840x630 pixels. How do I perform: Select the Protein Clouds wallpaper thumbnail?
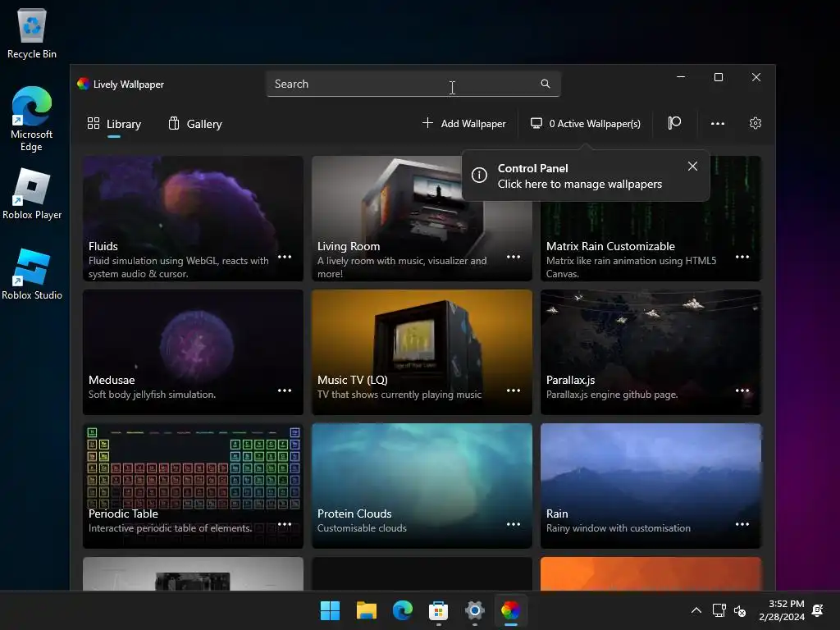(x=422, y=486)
